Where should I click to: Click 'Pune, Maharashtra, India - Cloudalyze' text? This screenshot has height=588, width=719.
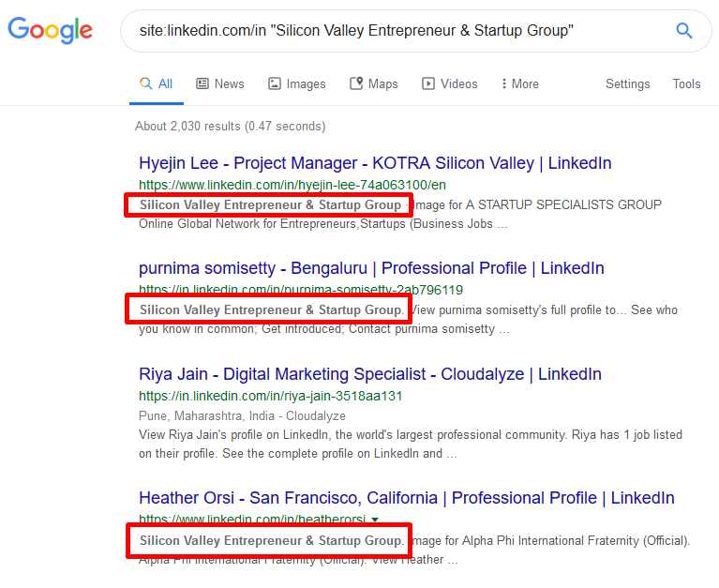242,416
